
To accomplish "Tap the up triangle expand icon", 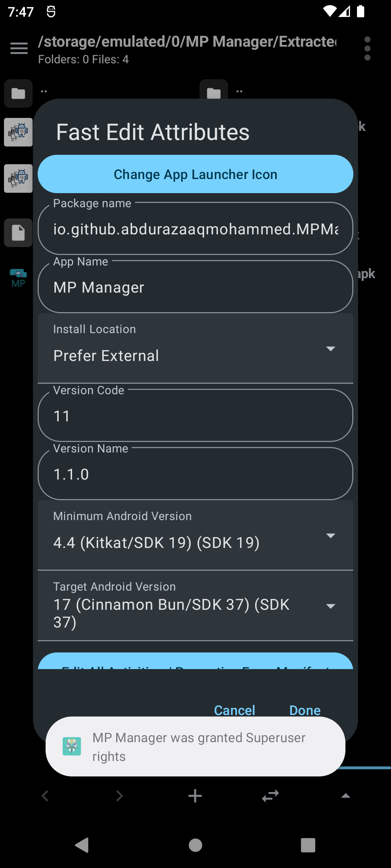I will [x=346, y=795].
